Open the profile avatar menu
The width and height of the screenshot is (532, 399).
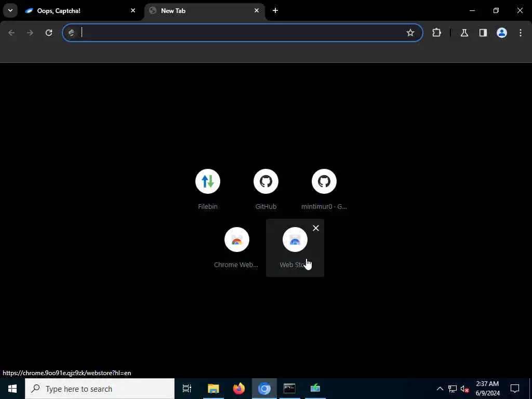(501, 33)
